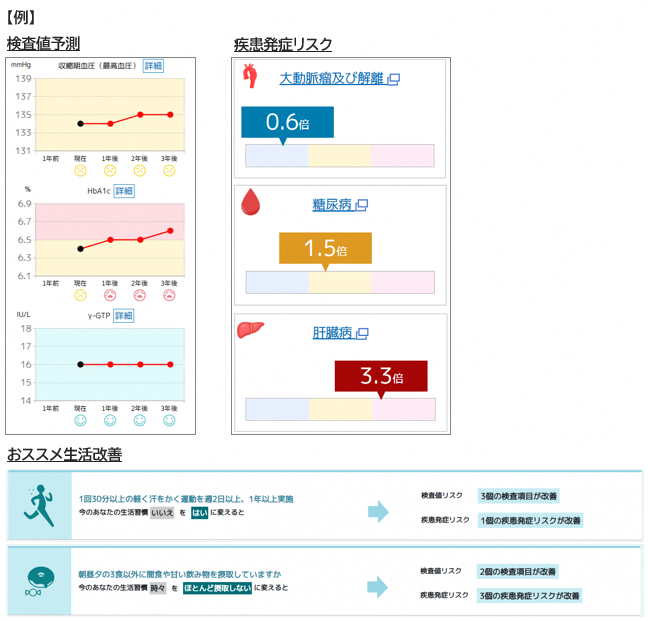Open the 大動脈瘤及び解離 link
The width and height of the screenshot is (648, 621).
tap(331, 78)
